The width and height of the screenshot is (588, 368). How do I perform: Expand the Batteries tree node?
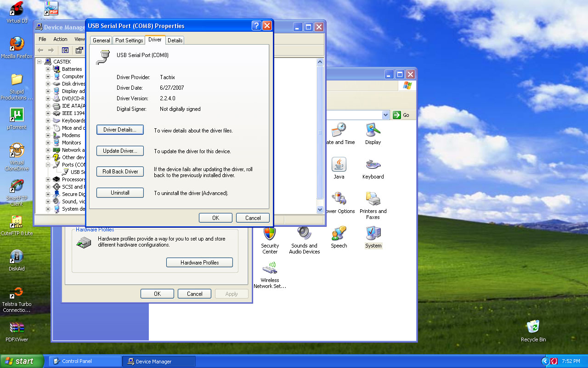48,69
